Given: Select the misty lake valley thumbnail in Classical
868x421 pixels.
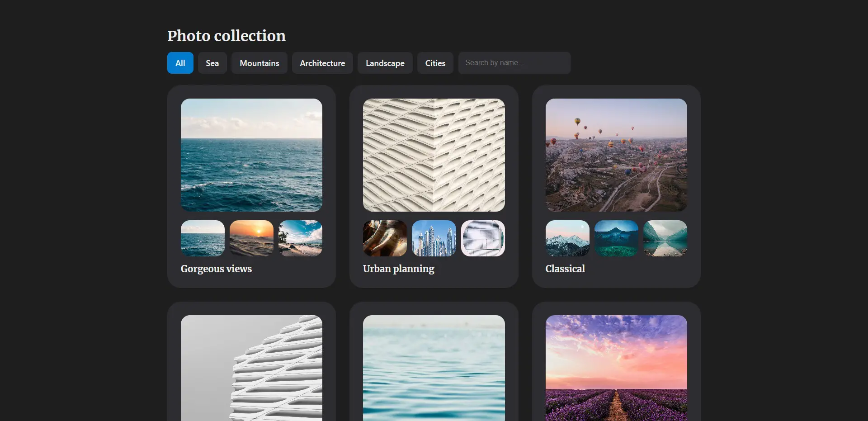Looking at the screenshot, I should (665, 238).
